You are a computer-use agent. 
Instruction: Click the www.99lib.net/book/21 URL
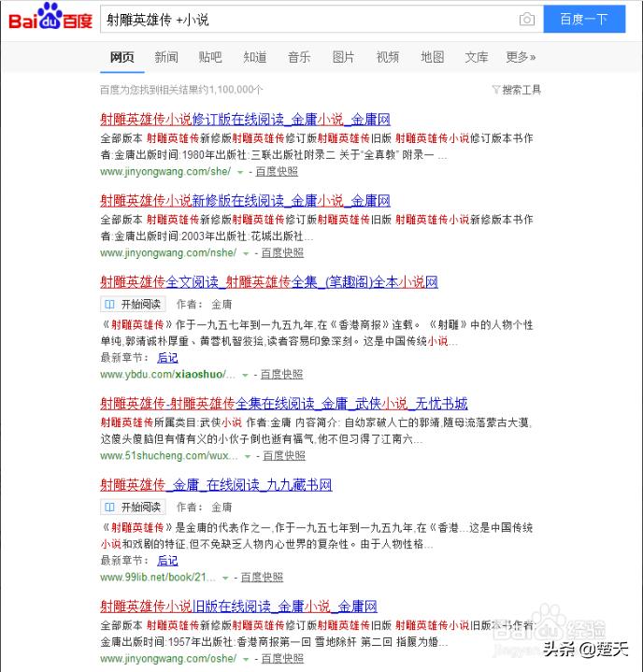(158, 578)
